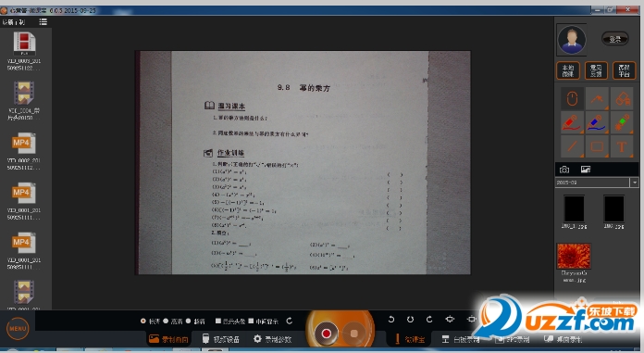Select the 高清 high quality radio button

166,321
